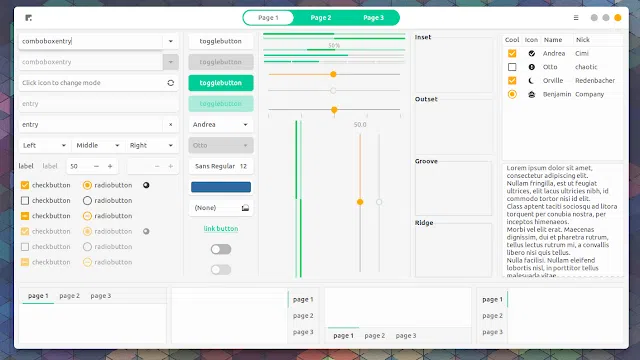This screenshot has height=360, width=640.
Task: Open the top comboboxentry dropdown arrow
Action: click(x=171, y=41)
